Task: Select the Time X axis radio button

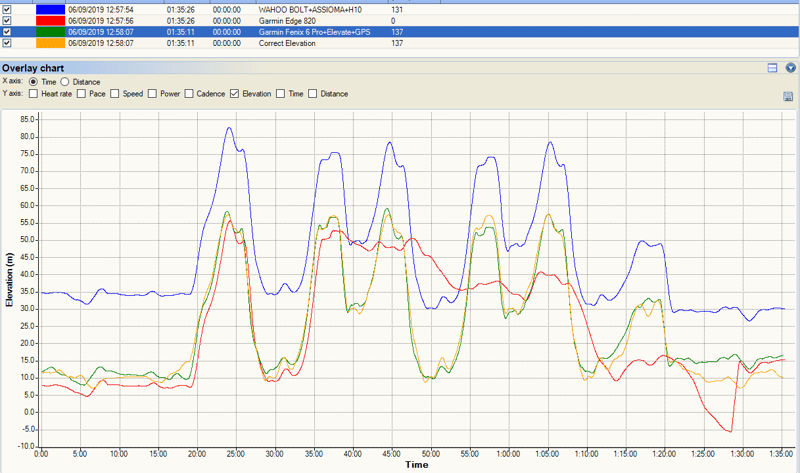Action: click(x=34, y=81)
